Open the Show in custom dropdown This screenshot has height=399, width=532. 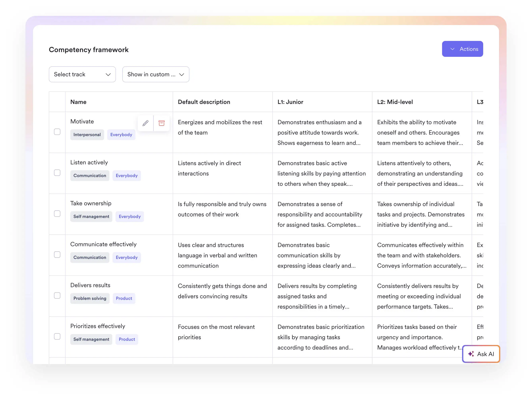pos(156,74)
